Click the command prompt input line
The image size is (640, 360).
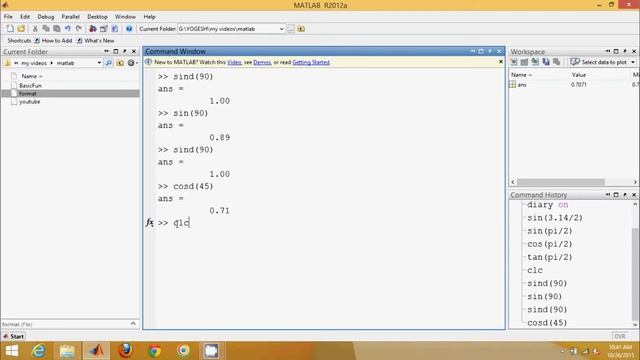330,222
